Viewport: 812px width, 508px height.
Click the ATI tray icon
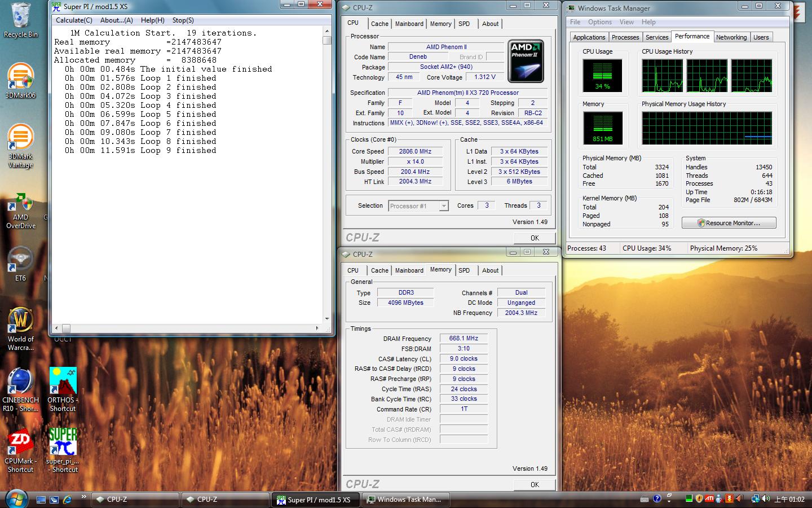coord(709,498)
